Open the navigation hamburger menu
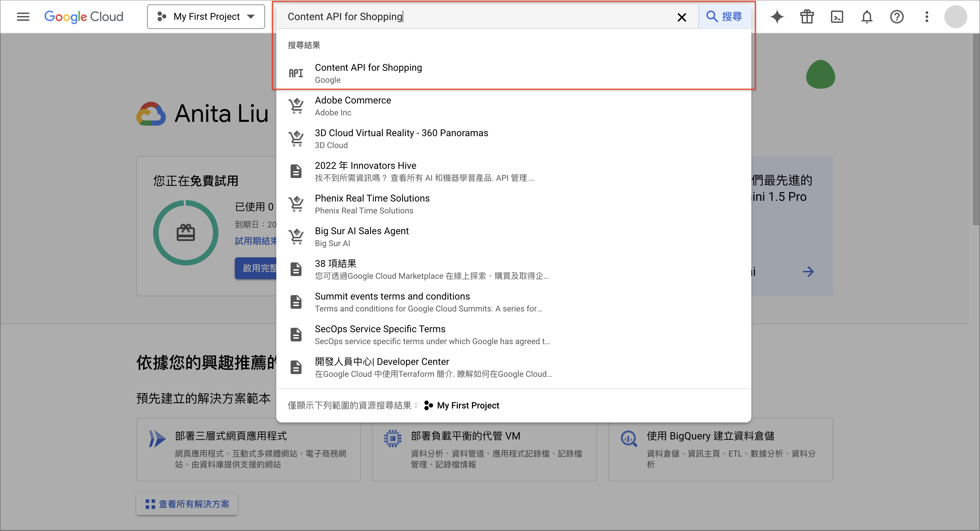 click(x=22, y=16)
